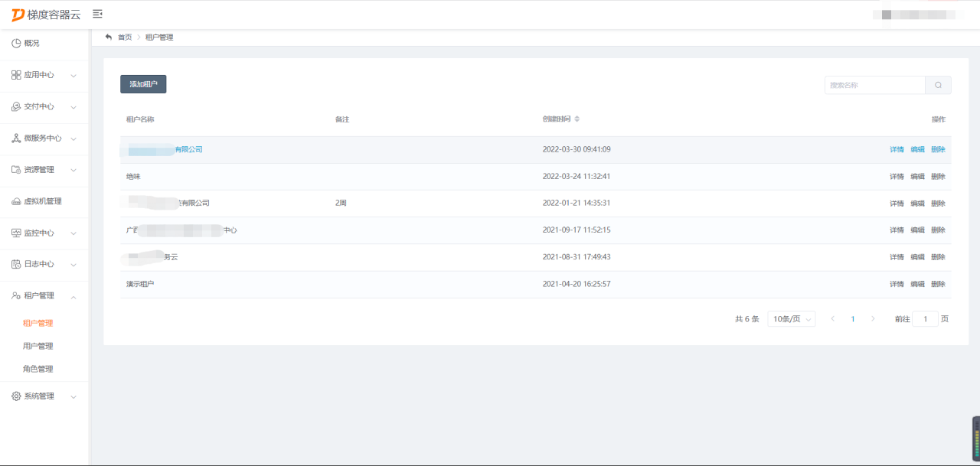
Task: Click the 虚拟机管理 cloud icon
Action: pos(16,201)
